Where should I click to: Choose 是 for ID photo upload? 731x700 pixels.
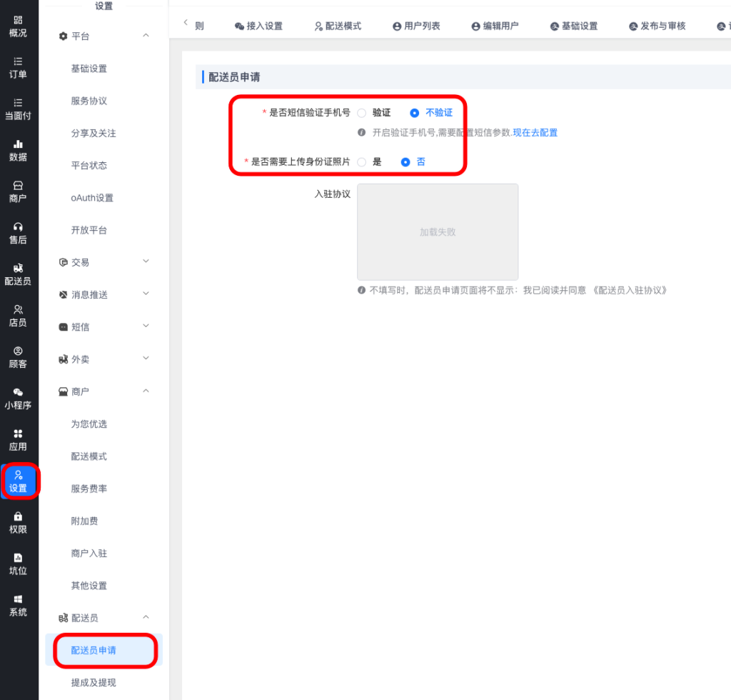pyautogui.click(x=362, y=162)
